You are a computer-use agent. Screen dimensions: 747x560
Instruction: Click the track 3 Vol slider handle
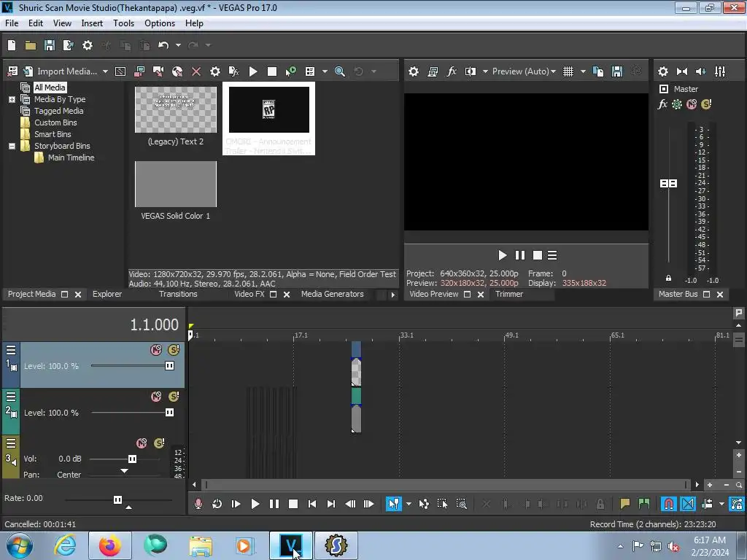pos(132,459)
